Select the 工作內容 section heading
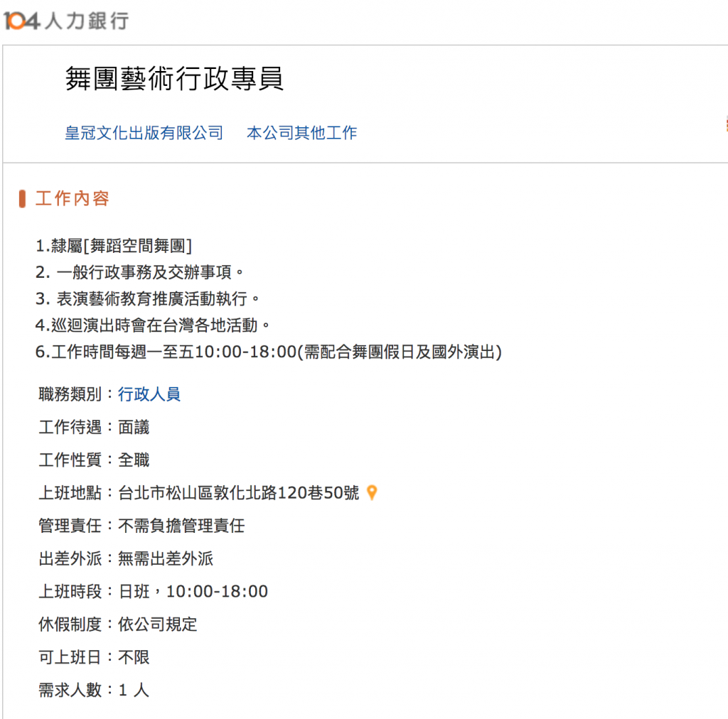The image size is (728, 719). tap(73, 198)
